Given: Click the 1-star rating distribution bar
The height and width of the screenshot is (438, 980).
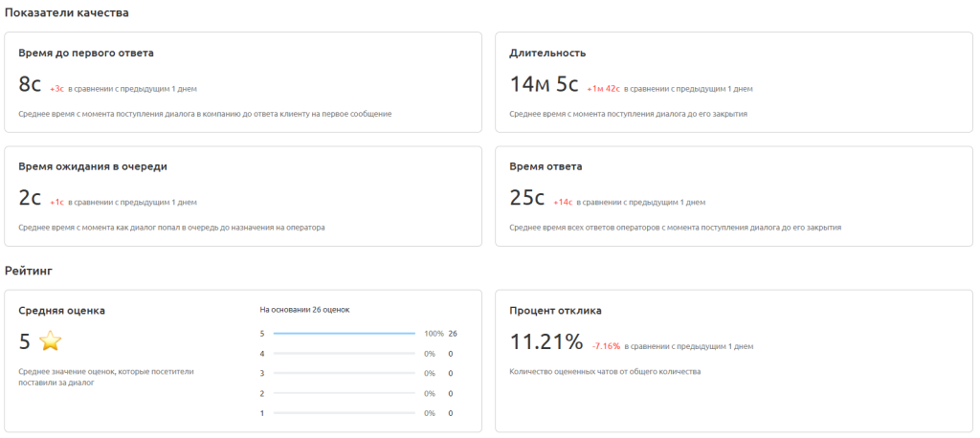Looking at the screenshot, I should pos(344,414).
